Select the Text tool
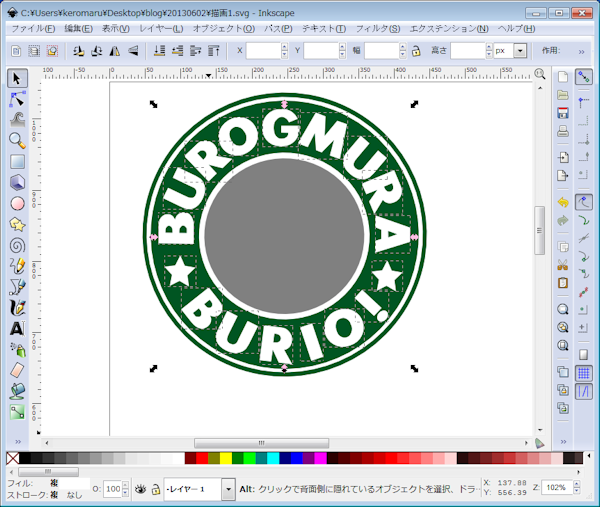The image size is (600, 507). [x=17, y=328]
